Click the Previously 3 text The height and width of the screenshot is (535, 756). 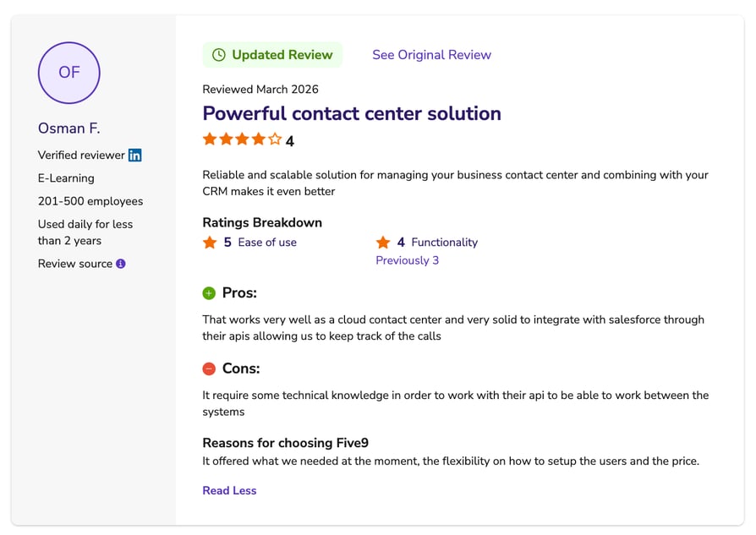click(408, 260)
